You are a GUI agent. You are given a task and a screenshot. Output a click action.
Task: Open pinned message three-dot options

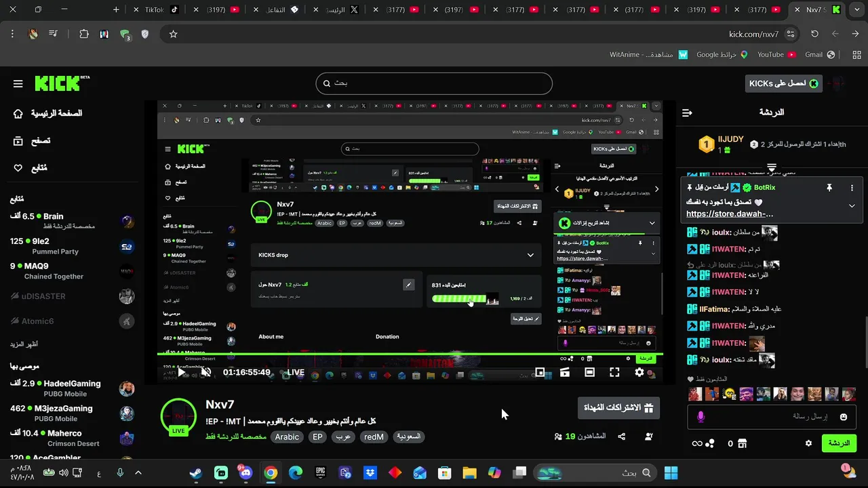(852, 188)
